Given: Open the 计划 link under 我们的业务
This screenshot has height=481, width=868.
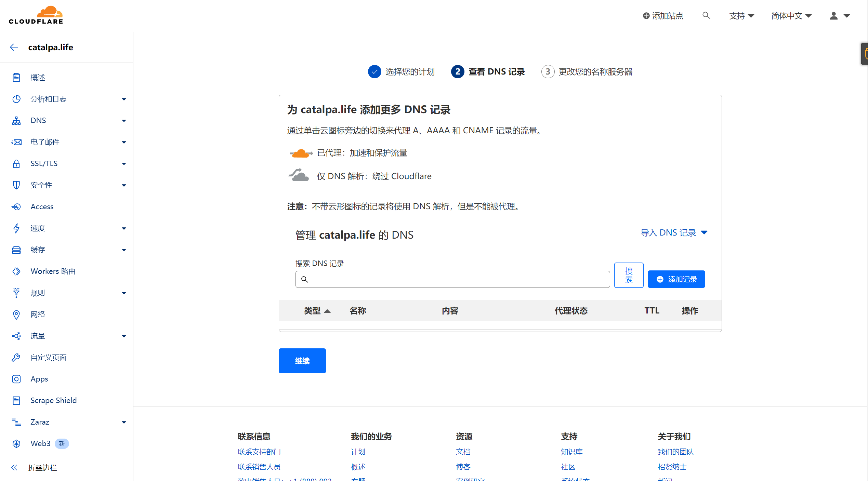Looking at the screenshot, I should [x=358, y=452].
